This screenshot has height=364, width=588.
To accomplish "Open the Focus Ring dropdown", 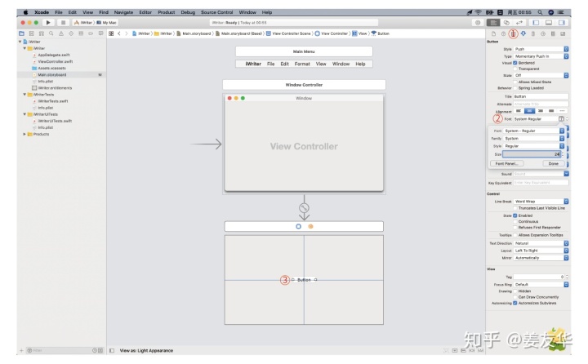I will (x=541, y=285).
